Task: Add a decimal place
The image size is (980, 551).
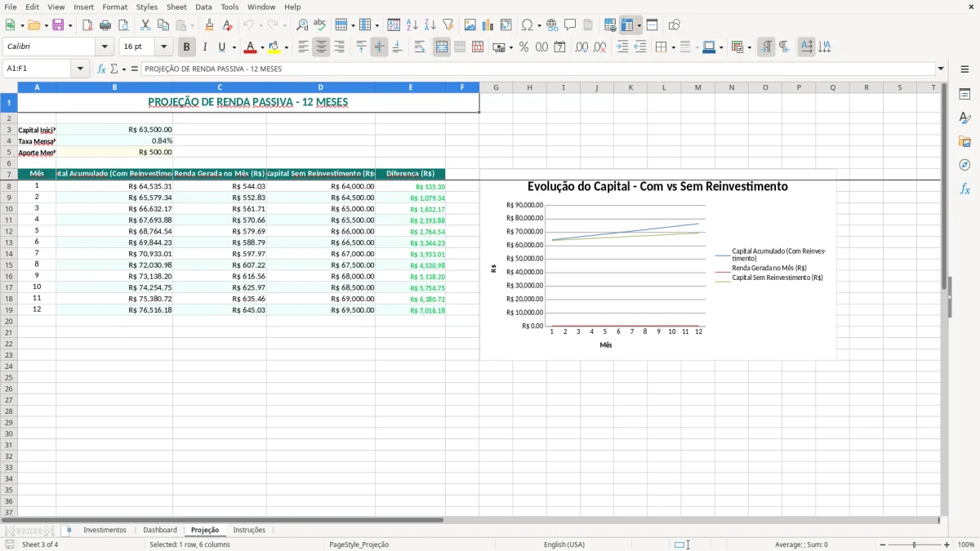Action: tap(581, 47)
